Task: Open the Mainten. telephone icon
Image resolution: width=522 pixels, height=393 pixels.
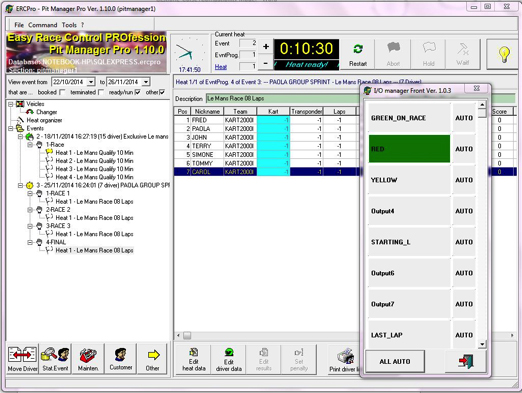Action: coord(88,359)
